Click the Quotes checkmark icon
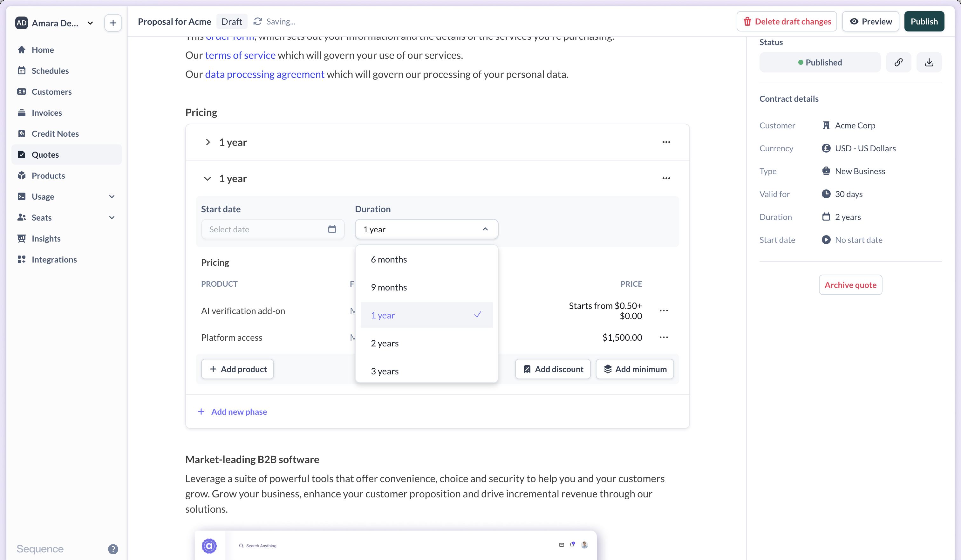Screen dimensions: 961x560 tap(22, 154)
